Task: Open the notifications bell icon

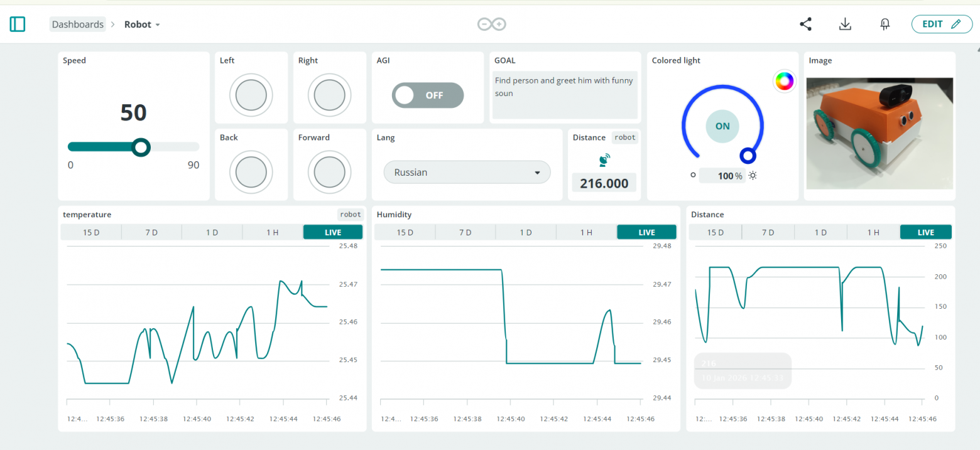Action: tap(885, 24)
